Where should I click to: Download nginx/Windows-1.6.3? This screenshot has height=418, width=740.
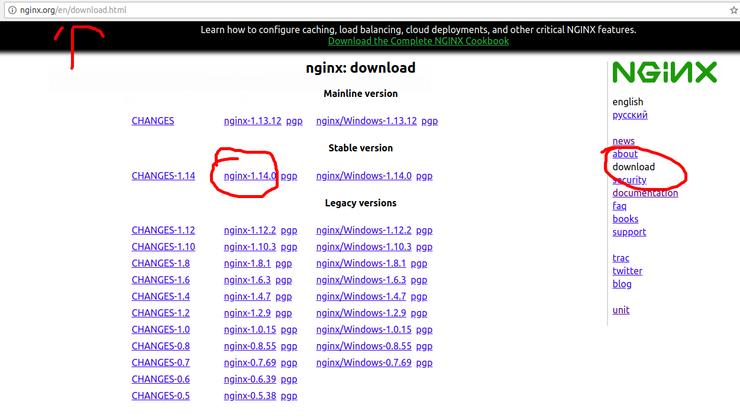coord(361,280)
